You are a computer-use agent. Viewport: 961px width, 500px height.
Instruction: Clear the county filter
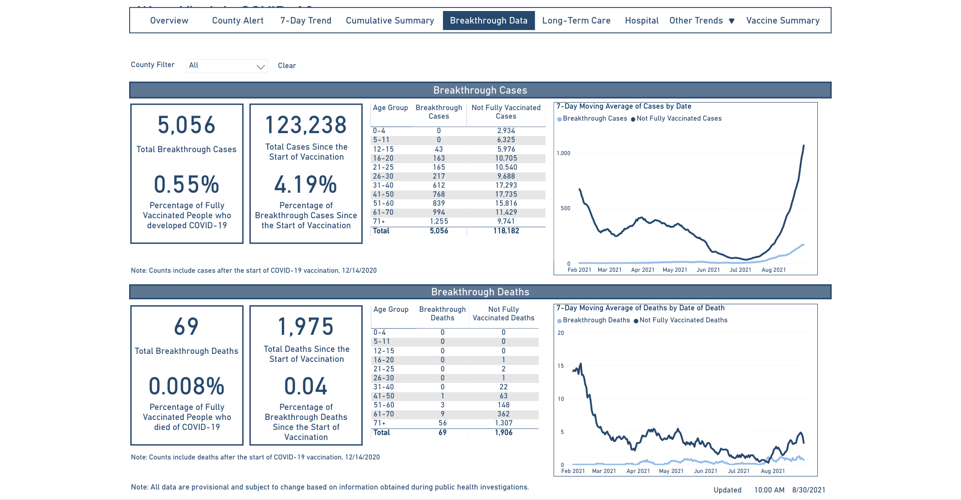287,66
